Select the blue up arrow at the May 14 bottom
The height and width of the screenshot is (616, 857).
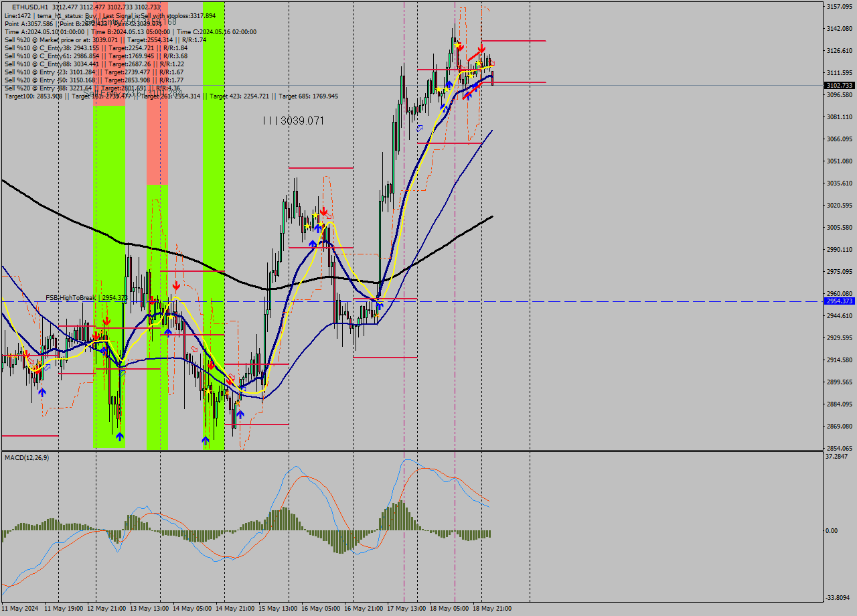[x=205, y=440]
